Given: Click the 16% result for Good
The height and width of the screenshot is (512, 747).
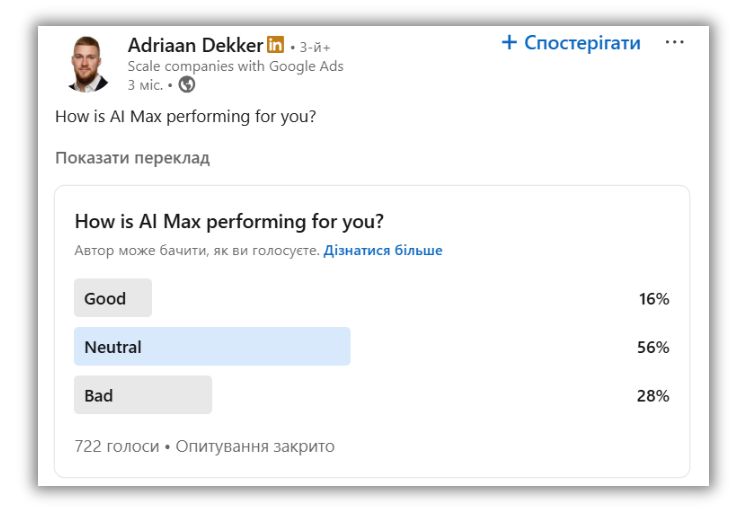Looking at the screenshot, I should [x=653, y=298].
